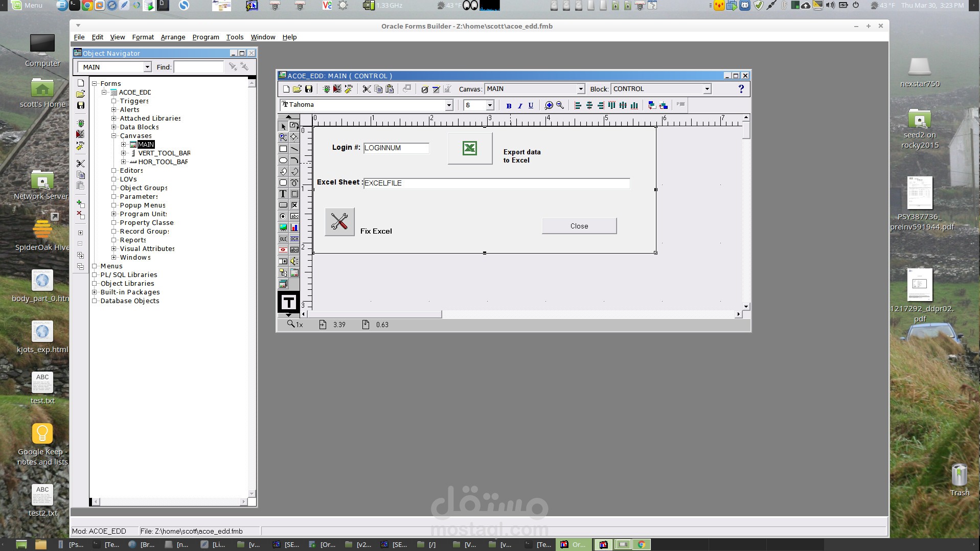
Task: Select the Chart item tool
Action: tap(294, 227)
